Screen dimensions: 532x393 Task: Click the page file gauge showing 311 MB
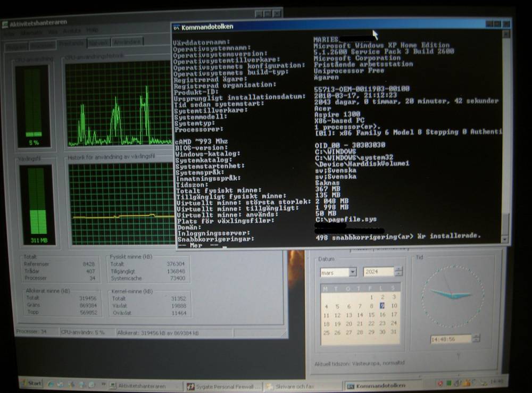pos(37,204)
